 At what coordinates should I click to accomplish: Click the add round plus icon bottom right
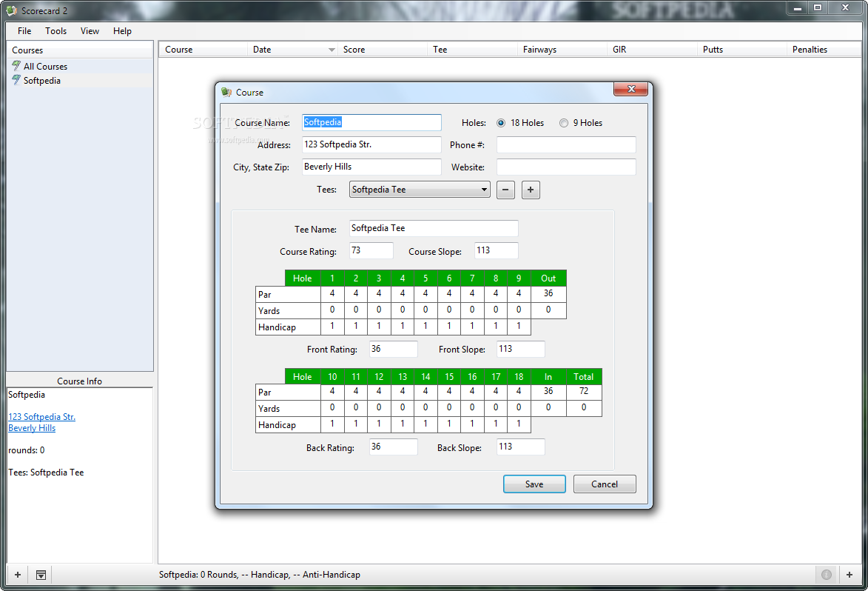850,575
